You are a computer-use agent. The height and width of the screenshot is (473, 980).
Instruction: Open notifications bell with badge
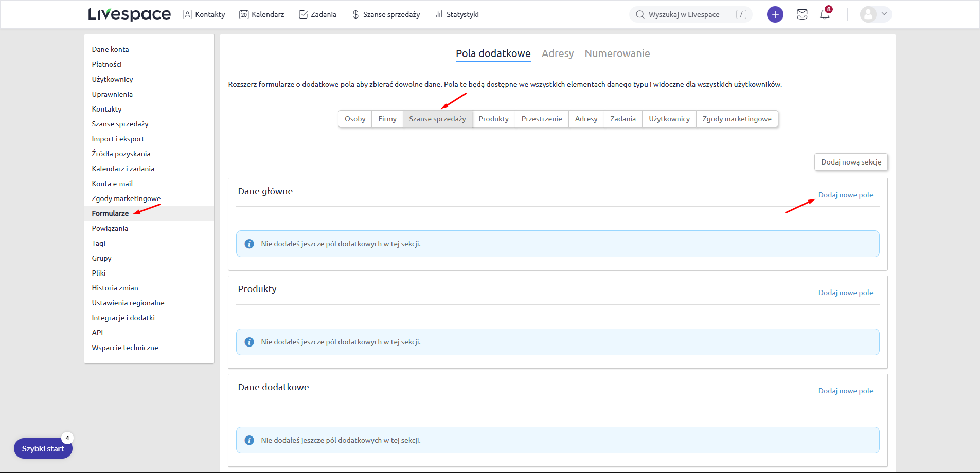tap(825, 14)
